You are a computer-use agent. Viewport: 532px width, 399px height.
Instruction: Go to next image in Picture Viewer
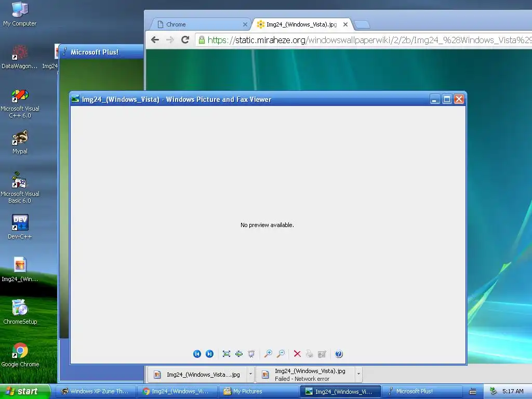pyautogui.click(x=210, y=354)
